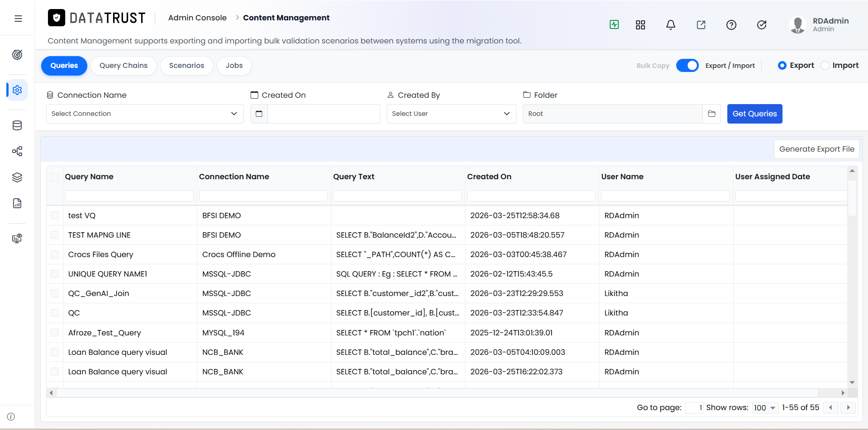Click the Connection Name filter field
This screenshot has height=430, width=868.
[x=263, y=196]
